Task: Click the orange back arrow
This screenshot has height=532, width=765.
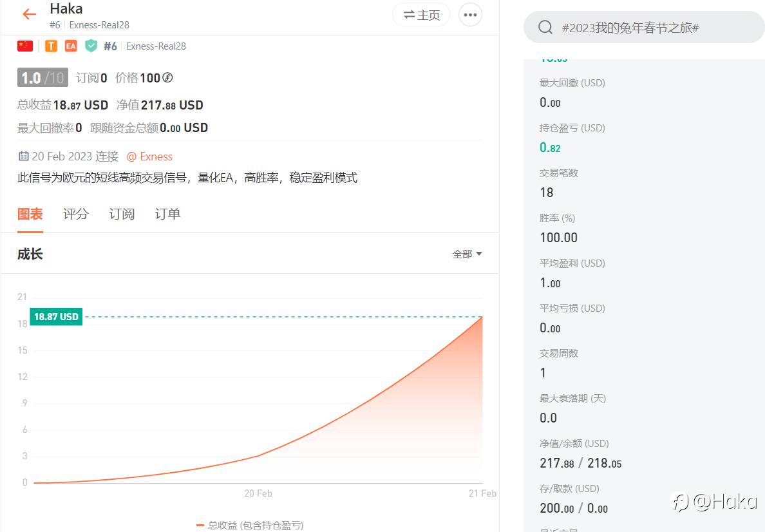Action: pos(29,15)
